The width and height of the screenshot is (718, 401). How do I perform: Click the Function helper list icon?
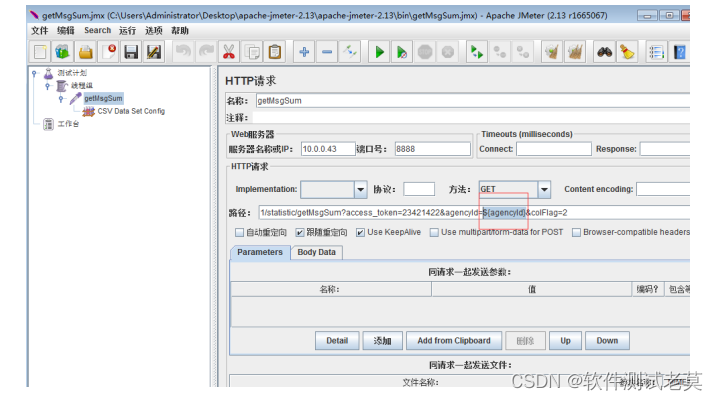pos(656,52)
